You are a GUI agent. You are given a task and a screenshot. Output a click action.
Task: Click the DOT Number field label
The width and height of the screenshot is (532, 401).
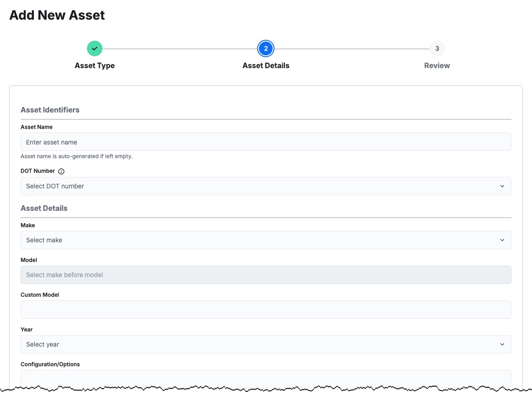pos(38,171)
